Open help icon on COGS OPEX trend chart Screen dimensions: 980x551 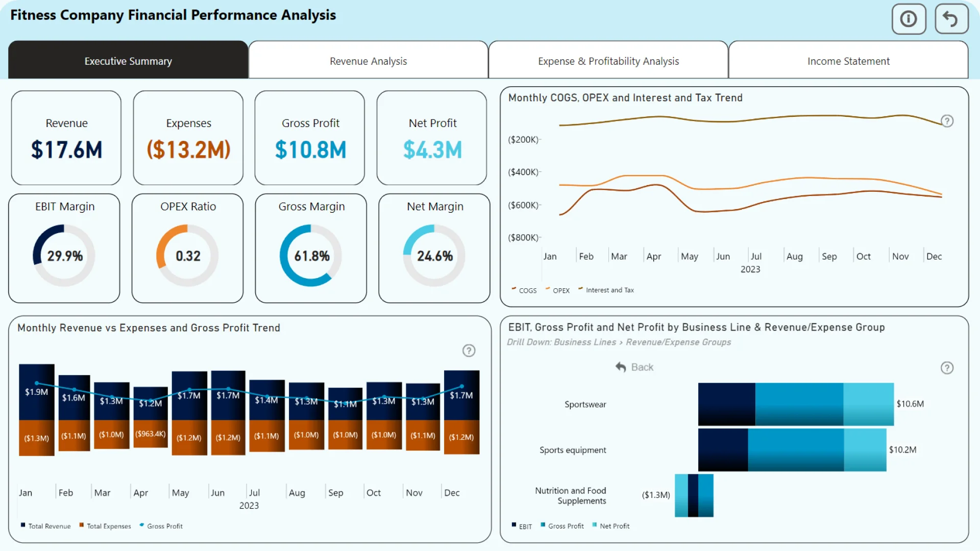(x=947, y=121)
